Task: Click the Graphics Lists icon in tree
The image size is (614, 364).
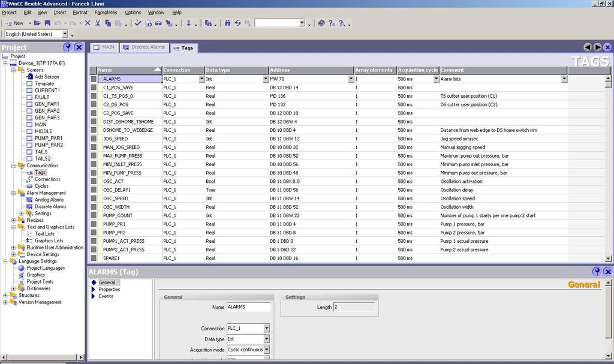Action: [29, 240]
